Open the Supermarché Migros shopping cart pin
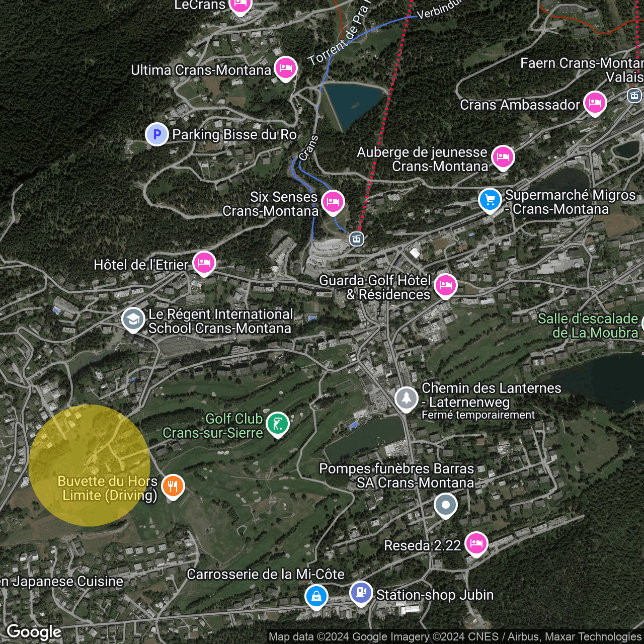Screen dimensions: 644x644 click(490, 200)
